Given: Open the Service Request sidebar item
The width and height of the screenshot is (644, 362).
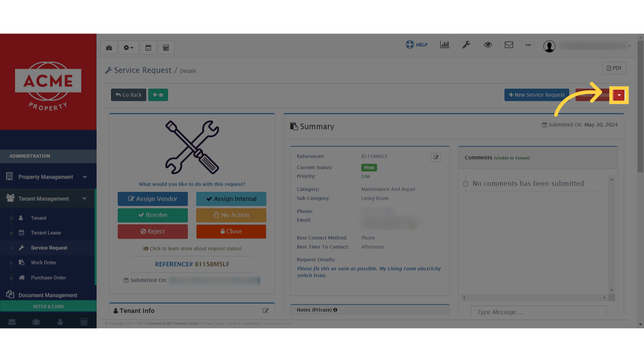Looking at the screenshot, I should [x=49, y=248].
